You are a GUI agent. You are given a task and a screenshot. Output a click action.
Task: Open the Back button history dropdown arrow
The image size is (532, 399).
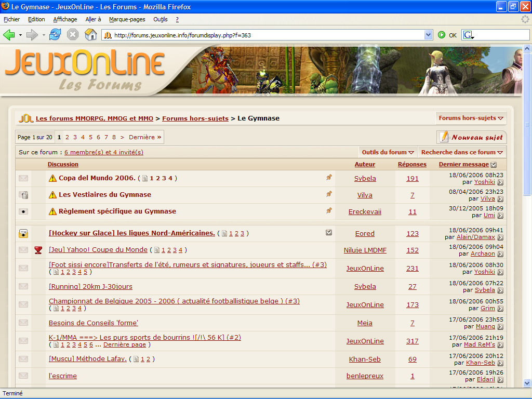(20, 35)
